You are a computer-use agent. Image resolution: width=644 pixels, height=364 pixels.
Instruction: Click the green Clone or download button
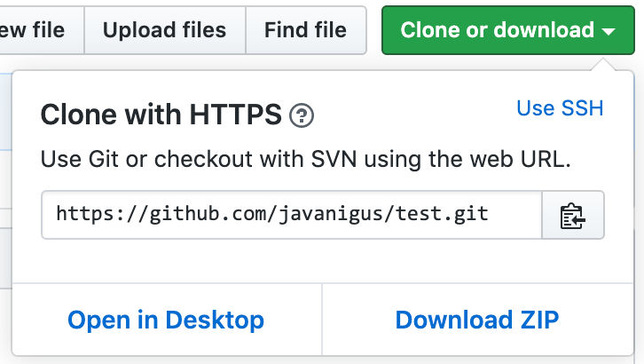click(x=508, y=30)
